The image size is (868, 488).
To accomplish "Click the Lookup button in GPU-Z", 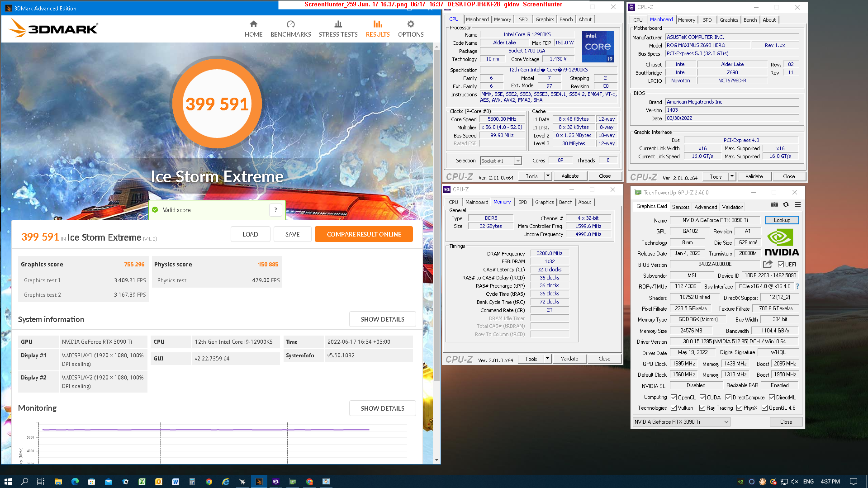I will point(782,220).
